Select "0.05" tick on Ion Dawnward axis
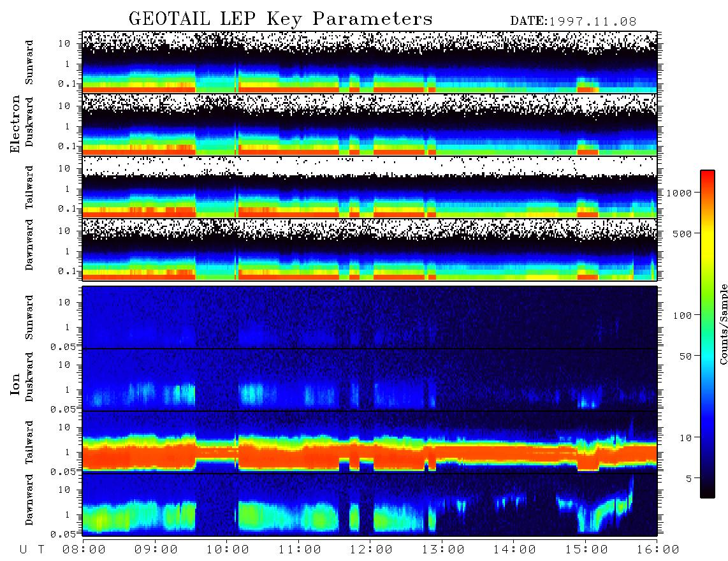This screenshot has height=561, width=728. point(62,534)
